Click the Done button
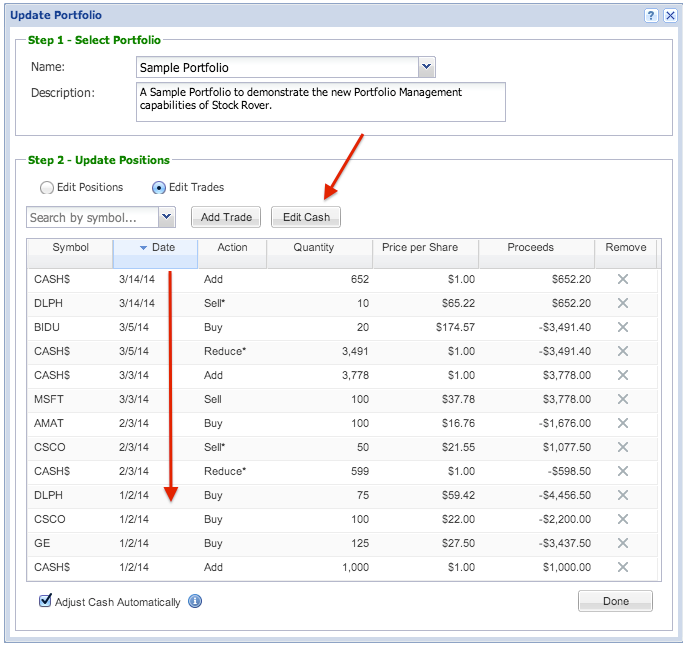688x646 pixels. [615, 601]
